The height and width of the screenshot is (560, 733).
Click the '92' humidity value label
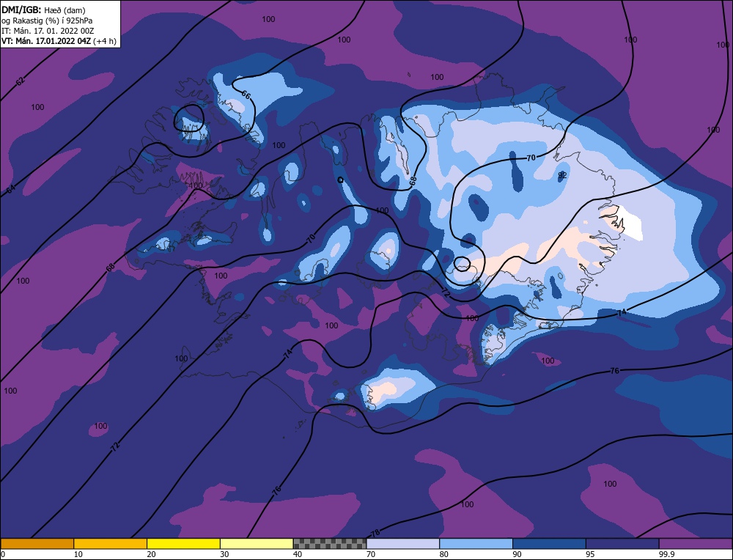pyautogui.click(x=562, y=175)
